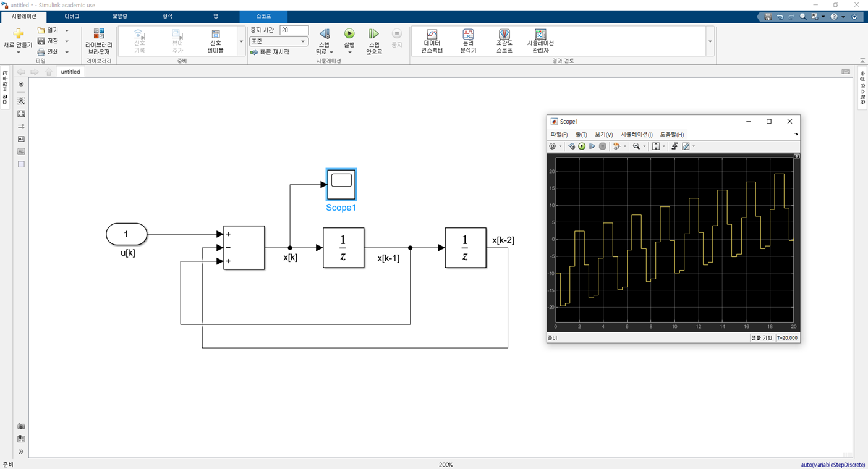This screenshot has width=868, height=469.
Task: Click the Open (열기) folder button
Action: (x=48, y=30)
